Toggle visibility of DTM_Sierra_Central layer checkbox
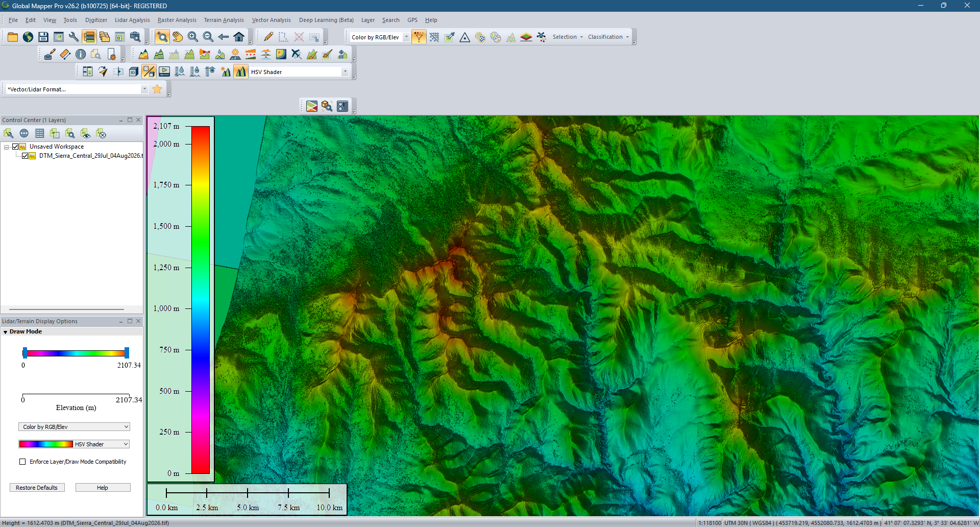This screenshot has height=527, width=980. [x=25, y=156]
